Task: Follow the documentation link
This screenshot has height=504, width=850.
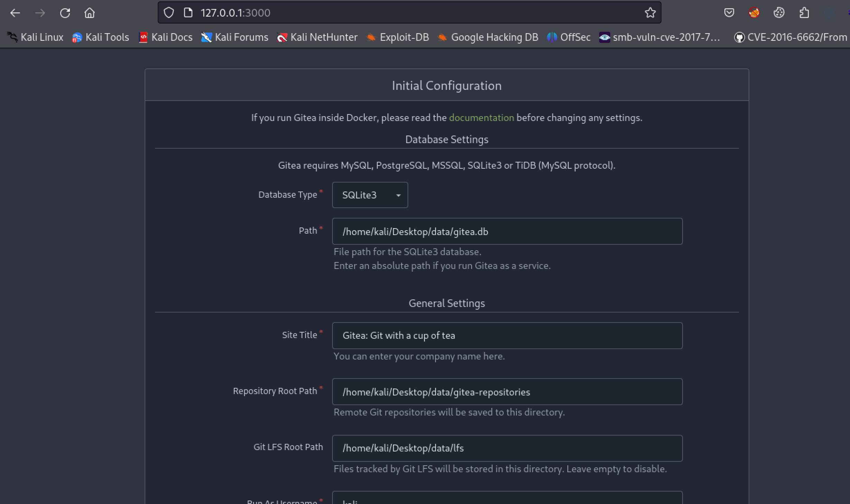Action: (x=481, y=118)
